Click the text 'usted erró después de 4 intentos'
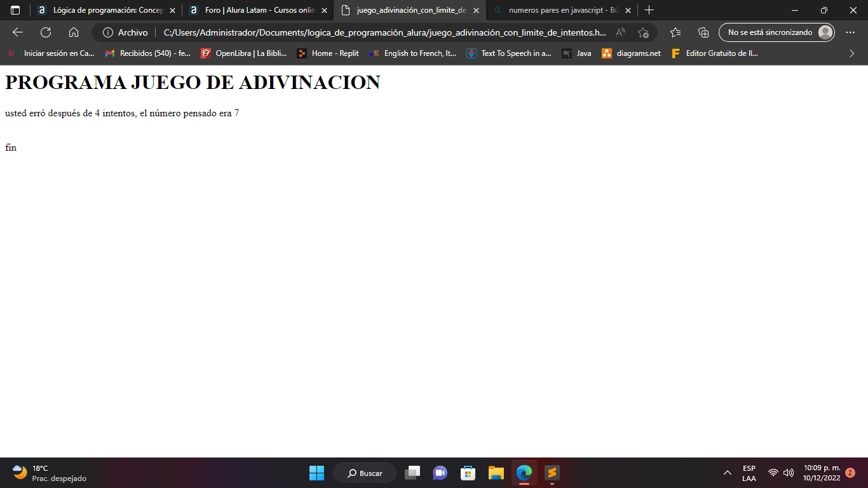The height and width of the screenshot is (488, 868). [70, 114]
